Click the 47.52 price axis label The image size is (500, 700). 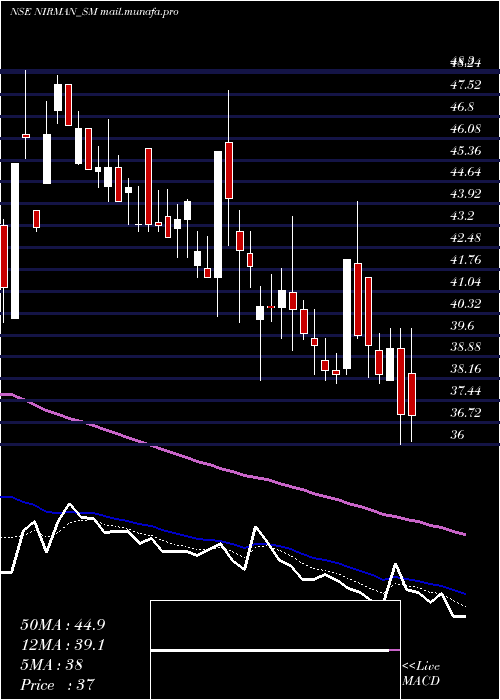[466, 85]
